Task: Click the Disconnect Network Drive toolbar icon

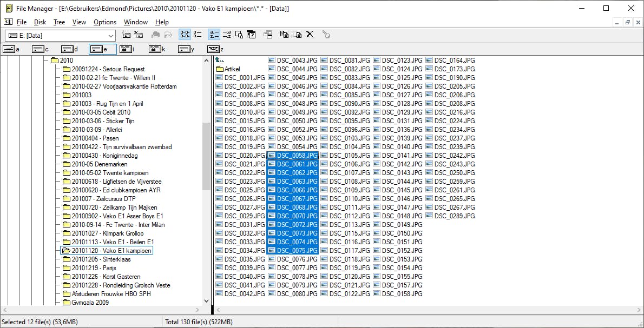Action: 139,35
